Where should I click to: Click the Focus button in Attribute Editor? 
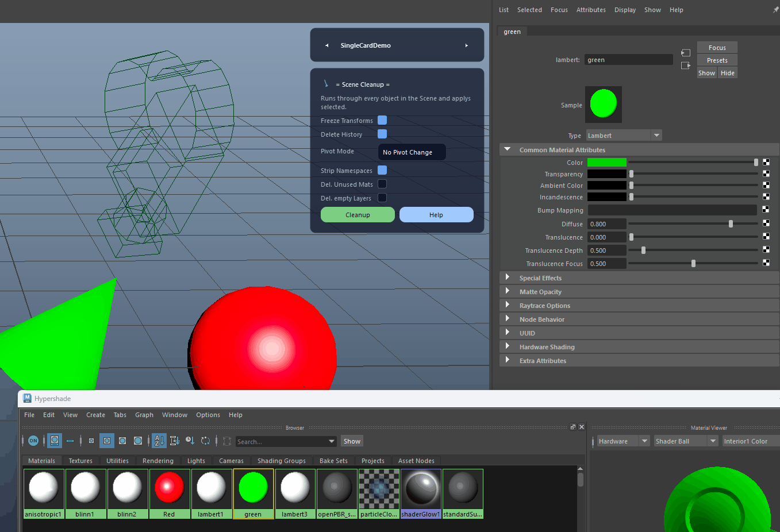717,48
